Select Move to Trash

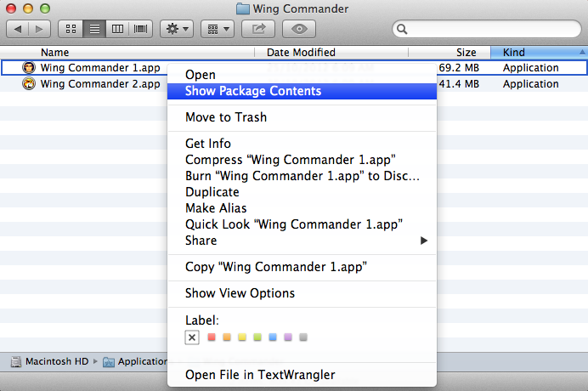pyautogui.click(x=225, y=117)
